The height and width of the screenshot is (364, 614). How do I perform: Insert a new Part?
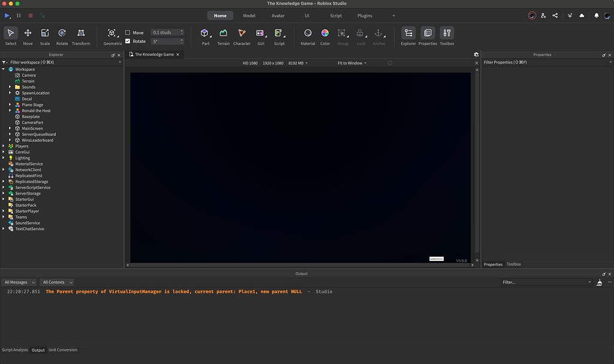click(x=204, y=35)
